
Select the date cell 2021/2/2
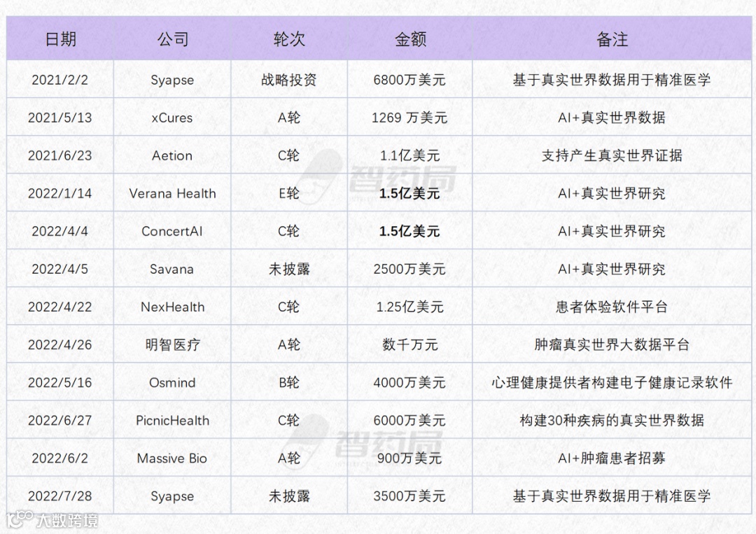point(59,80)
